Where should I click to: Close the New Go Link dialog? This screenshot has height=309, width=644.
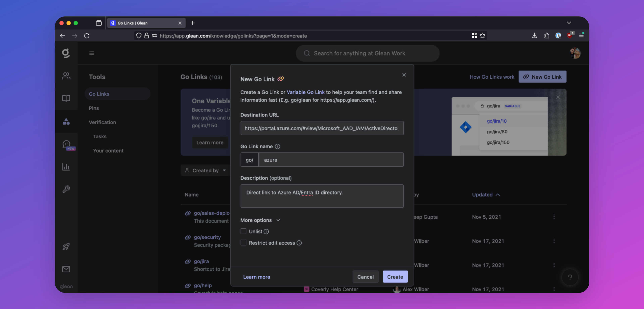pyautogui.click(x=404, y=75)
